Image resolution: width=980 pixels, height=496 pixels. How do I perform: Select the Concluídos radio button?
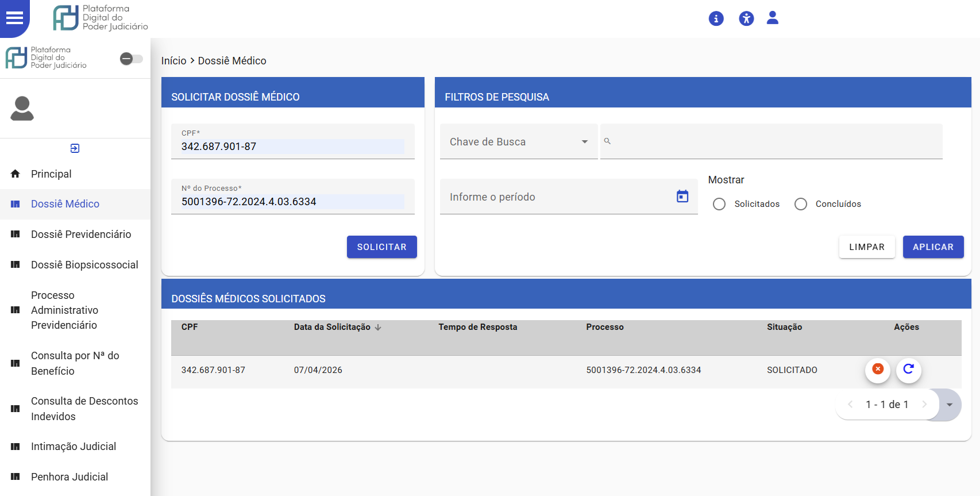click(x=801, y=204)
